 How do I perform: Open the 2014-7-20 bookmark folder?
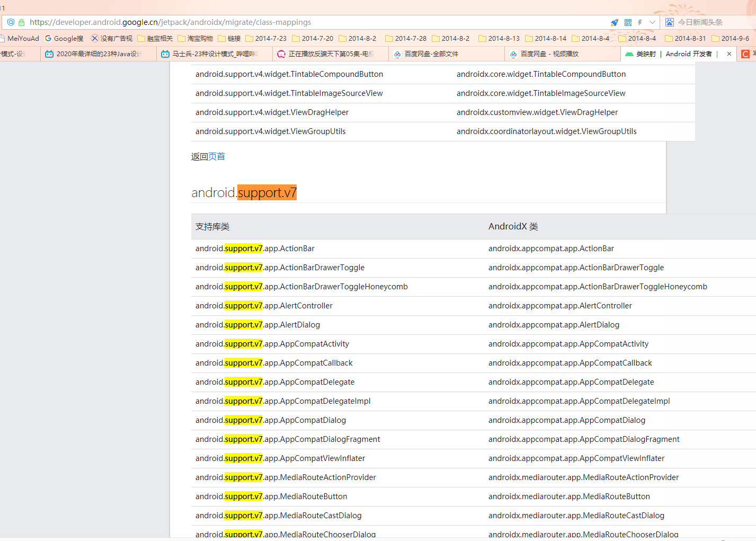pos(313,38)
